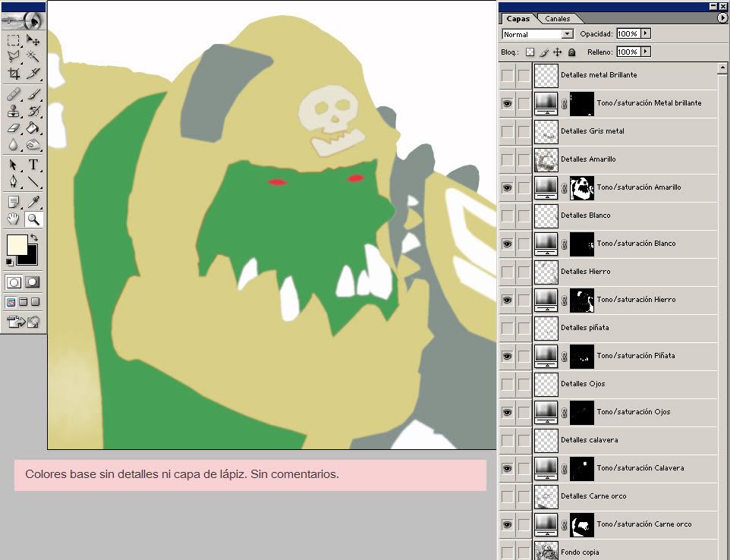Hide Tono/saturación Carne orco layer
The image size is (730, 560).
coord(507,524)
